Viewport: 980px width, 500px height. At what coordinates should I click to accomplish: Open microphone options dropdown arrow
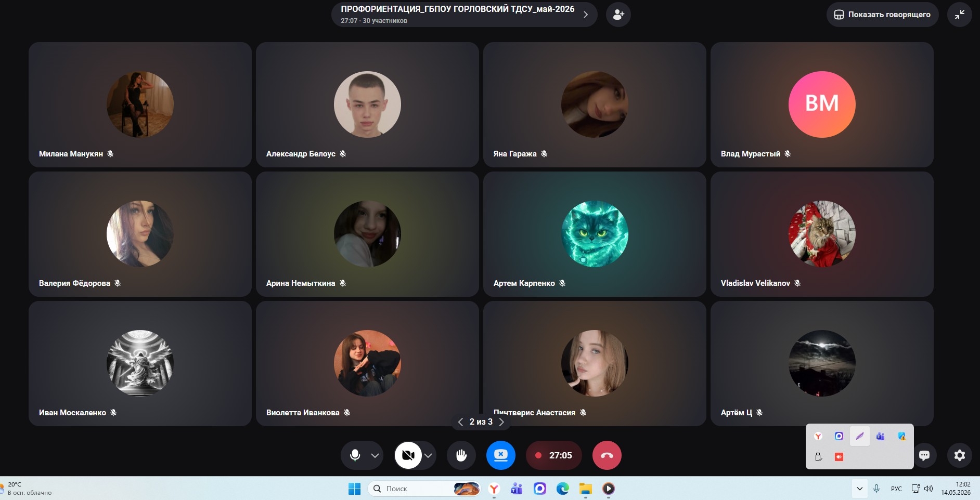[x=375, y=455]
